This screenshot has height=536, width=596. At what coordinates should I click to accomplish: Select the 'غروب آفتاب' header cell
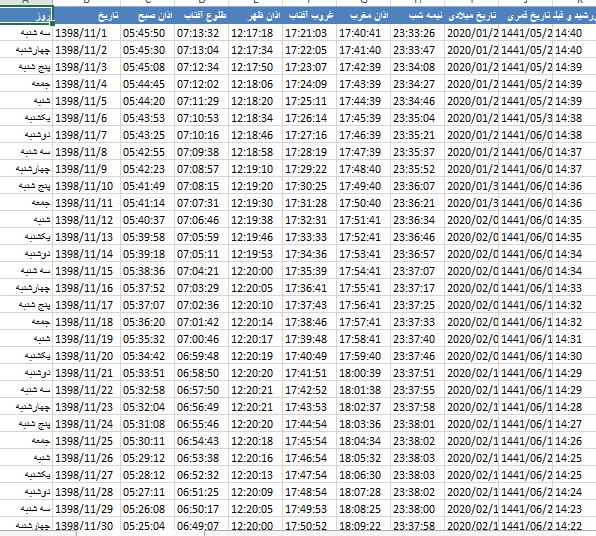[x=309, y=16]
